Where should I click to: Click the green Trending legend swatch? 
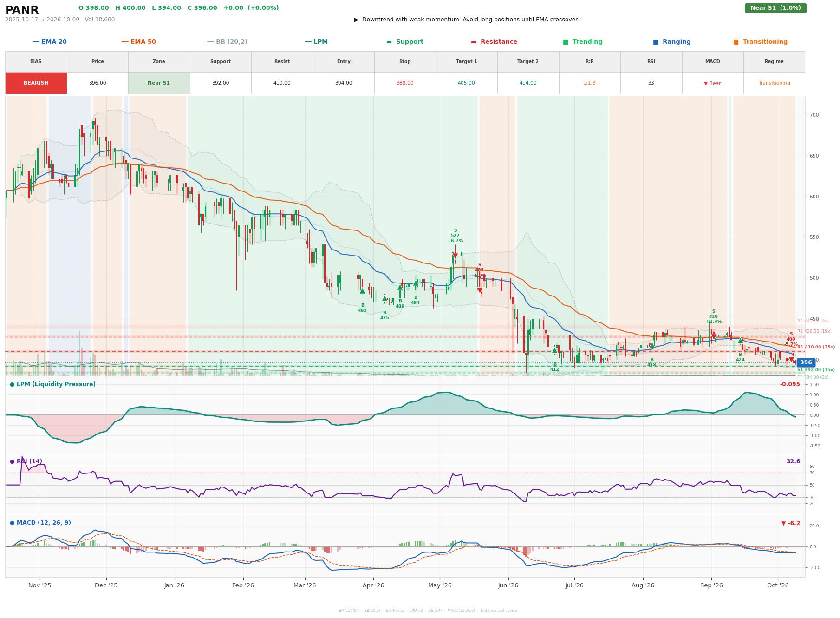(x=566, y=42)
